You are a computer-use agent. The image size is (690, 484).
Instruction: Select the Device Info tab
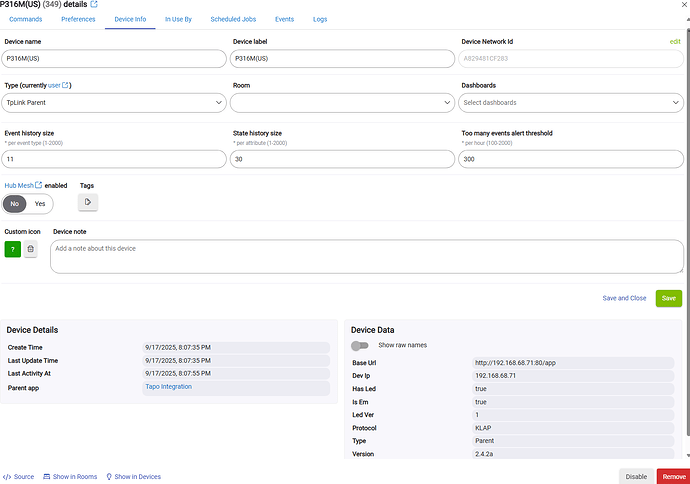tap(130, 19)
